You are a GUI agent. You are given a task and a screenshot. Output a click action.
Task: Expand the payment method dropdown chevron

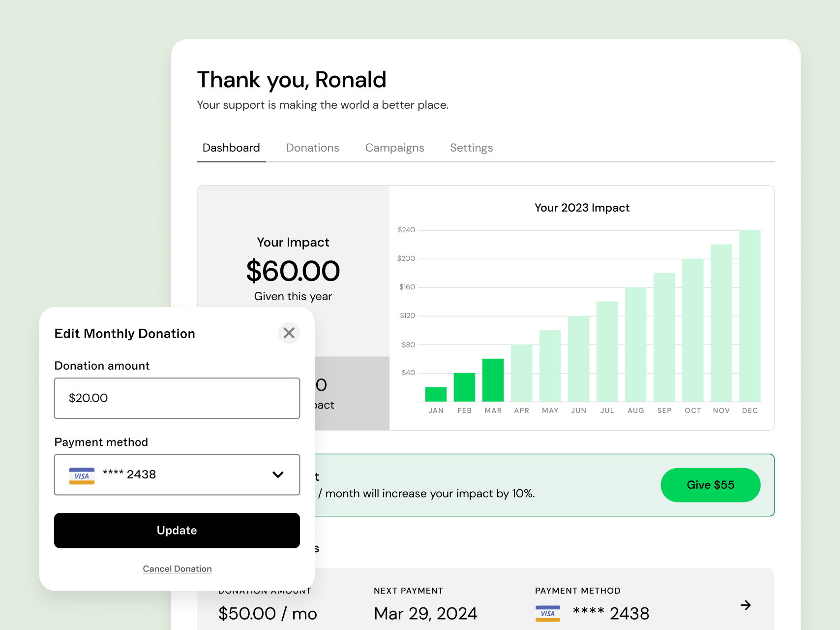click(278, 474)
